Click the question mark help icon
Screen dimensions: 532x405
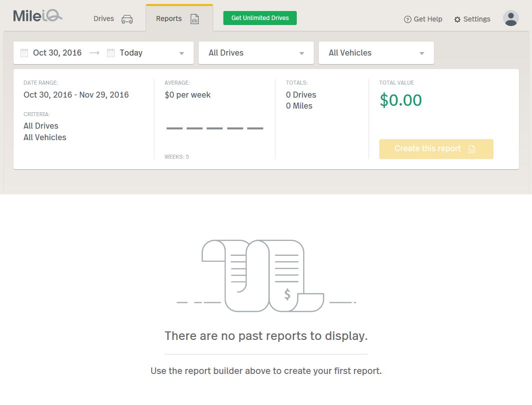(407, 20)
